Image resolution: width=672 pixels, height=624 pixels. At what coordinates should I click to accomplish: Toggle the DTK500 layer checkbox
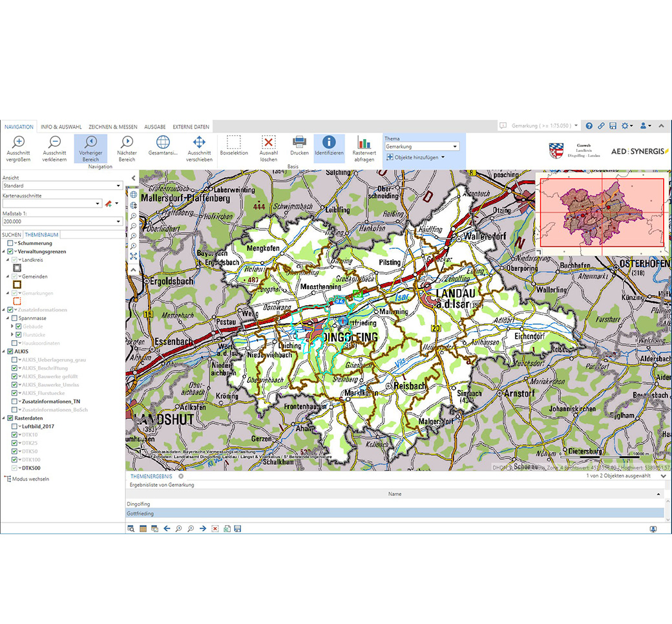15,468
